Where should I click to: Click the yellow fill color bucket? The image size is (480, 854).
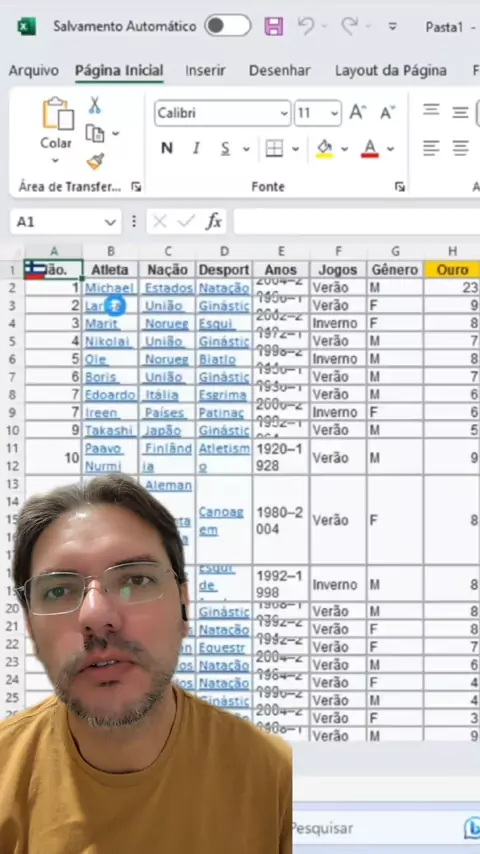(325, 148)
